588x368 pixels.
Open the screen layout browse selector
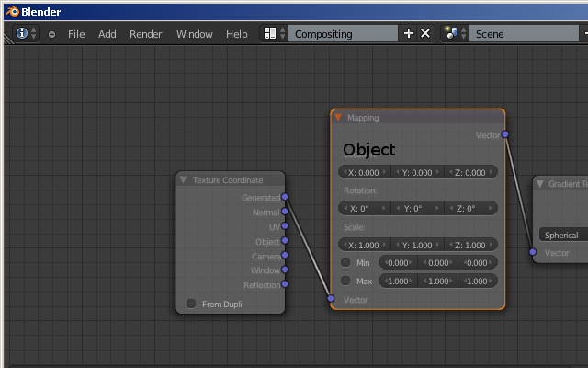point(274,33)
